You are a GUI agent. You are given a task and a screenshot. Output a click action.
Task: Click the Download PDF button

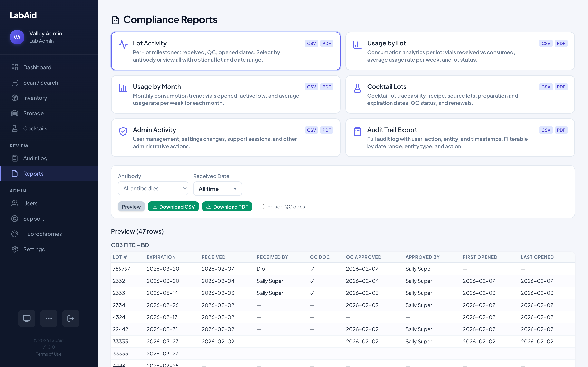[x=227, y=207]
